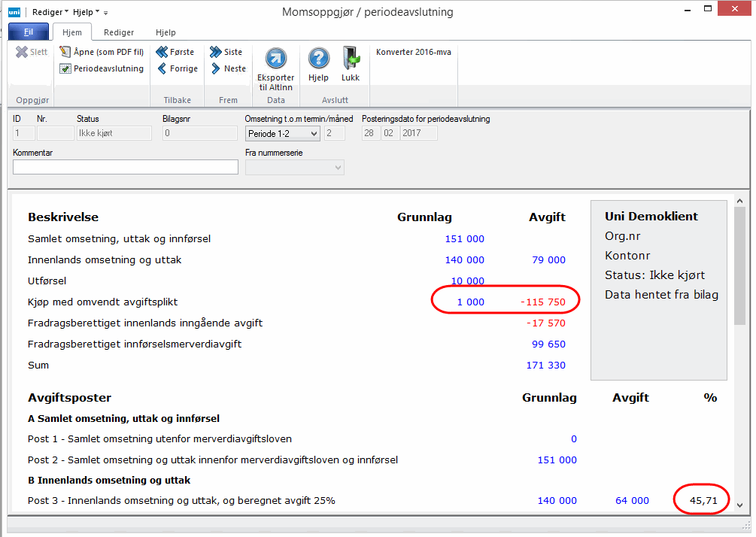Run Periodeavslutning from the ribbon
This screenshot has height=537, width=756.
(102, 68)
